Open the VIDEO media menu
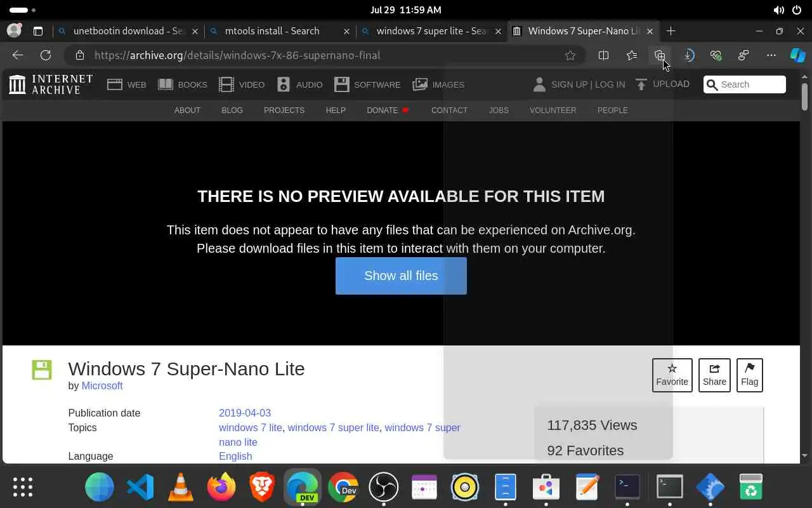Image resolution: width=812 pixels, height=508 pixels. click(x=242, y=84)
